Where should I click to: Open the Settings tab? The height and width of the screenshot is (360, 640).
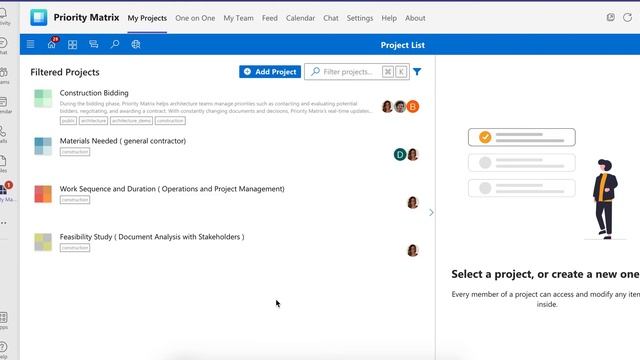pos(360,18)
